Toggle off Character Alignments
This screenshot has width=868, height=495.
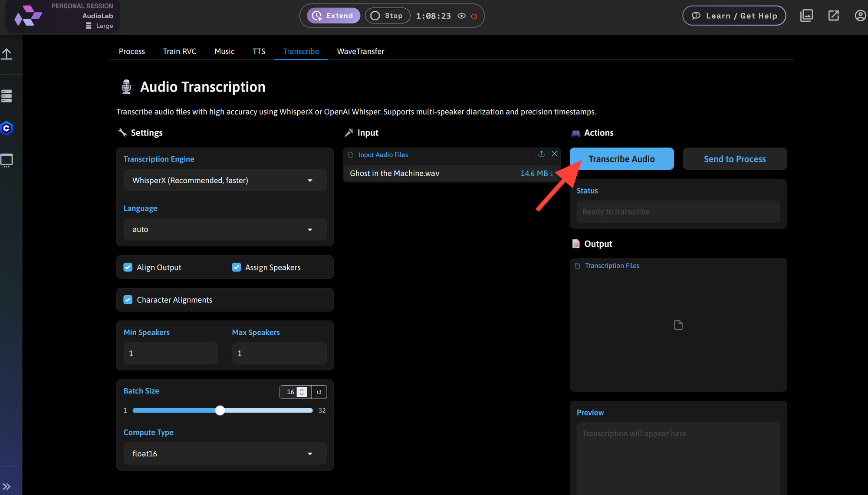click(128, 300)
